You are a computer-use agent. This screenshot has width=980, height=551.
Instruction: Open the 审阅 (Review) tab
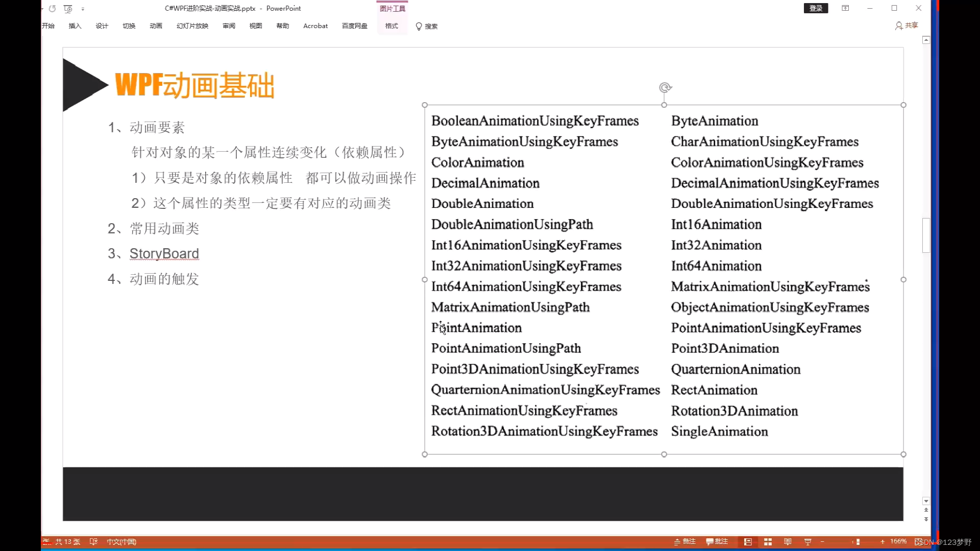pyautogui.click(x=229, y=26)
